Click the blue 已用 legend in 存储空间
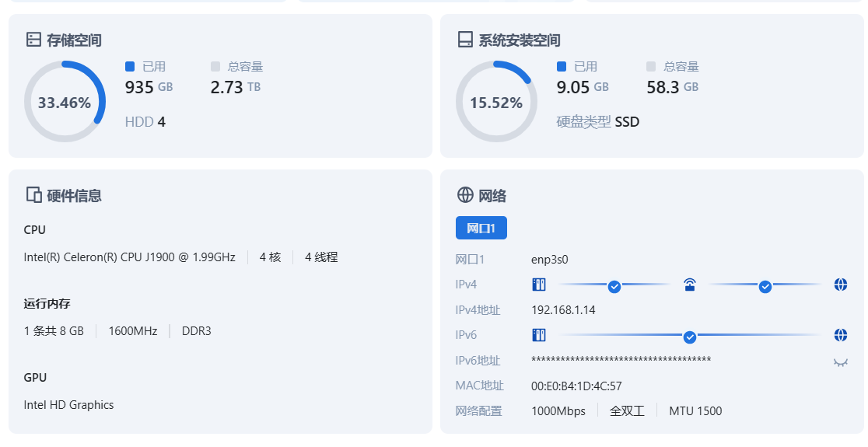 [145, 66]
